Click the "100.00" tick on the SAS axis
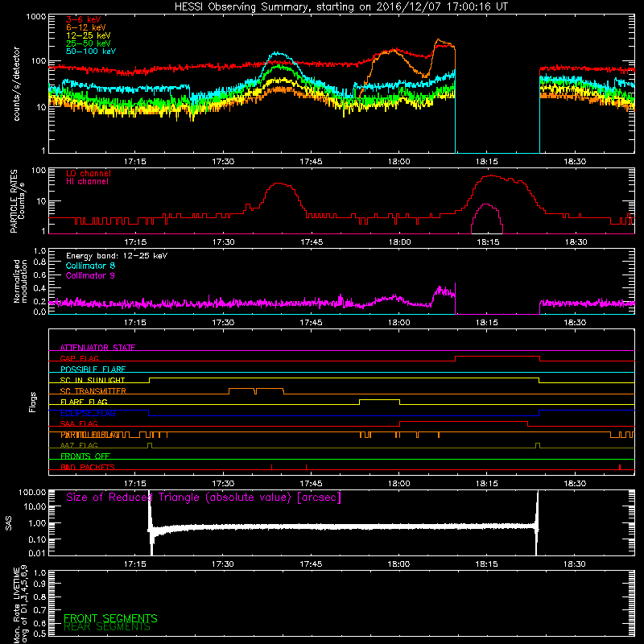The height and width of the screenshot is (644, 644). coord(32,492)
